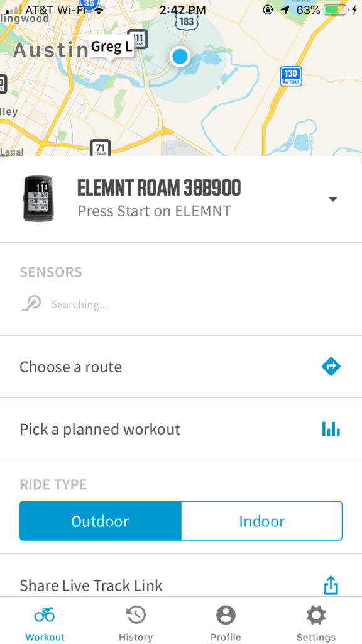
Task: Tap the sensor searching icon
Action: pos(31,304)
